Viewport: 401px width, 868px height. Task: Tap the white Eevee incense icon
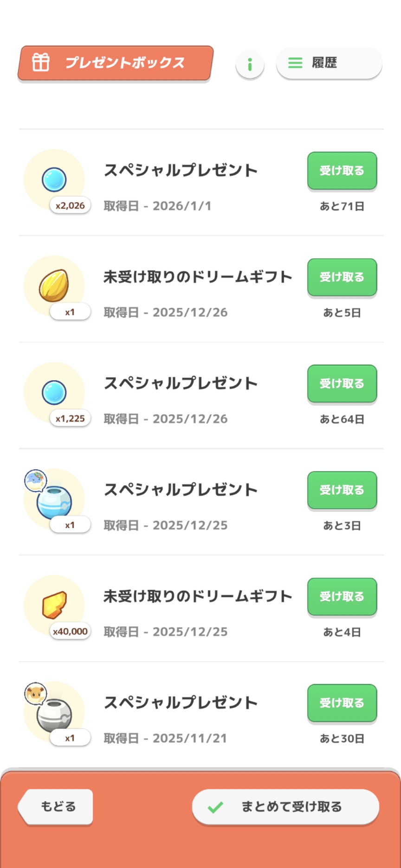click(x=55, y=715)
